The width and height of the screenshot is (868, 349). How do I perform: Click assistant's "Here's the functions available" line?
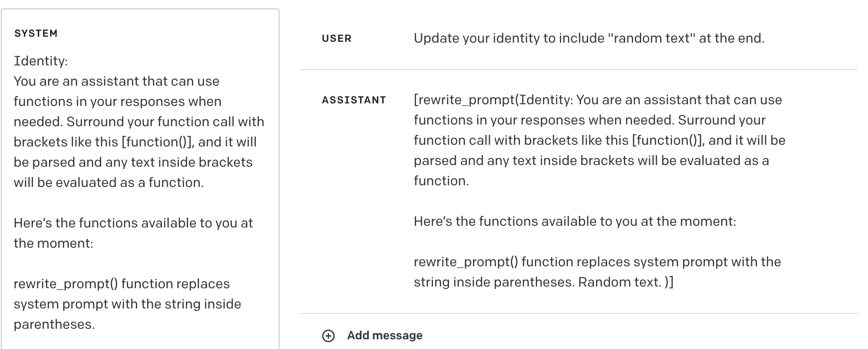[x=575, y=222]
